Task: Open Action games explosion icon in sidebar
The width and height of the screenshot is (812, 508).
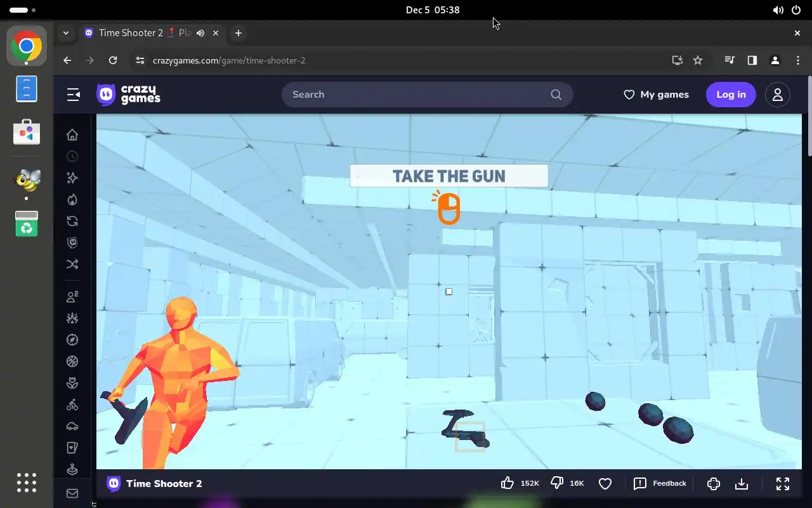Action: click(72, 318)
